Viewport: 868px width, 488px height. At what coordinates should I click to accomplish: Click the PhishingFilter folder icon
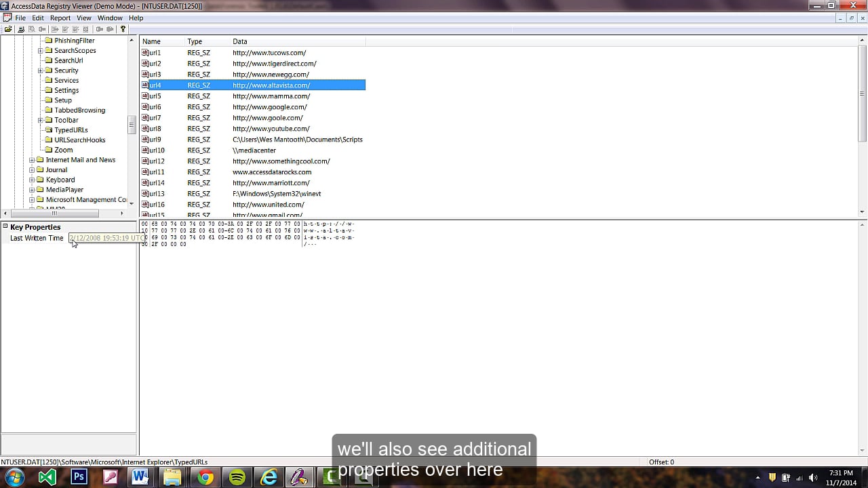tap(48, 41)
